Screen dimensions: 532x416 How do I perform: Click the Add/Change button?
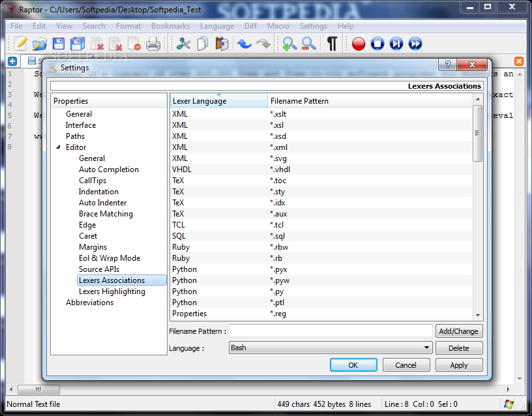point(459,331)
